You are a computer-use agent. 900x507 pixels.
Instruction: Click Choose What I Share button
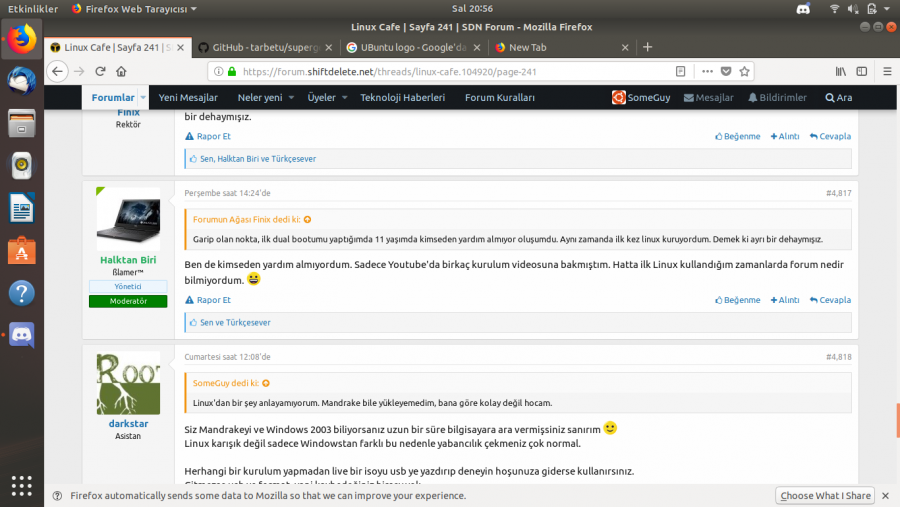825,496
